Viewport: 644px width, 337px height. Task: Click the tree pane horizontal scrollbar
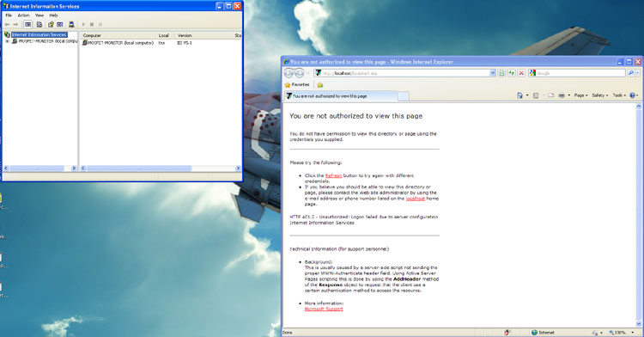(37, 168)
